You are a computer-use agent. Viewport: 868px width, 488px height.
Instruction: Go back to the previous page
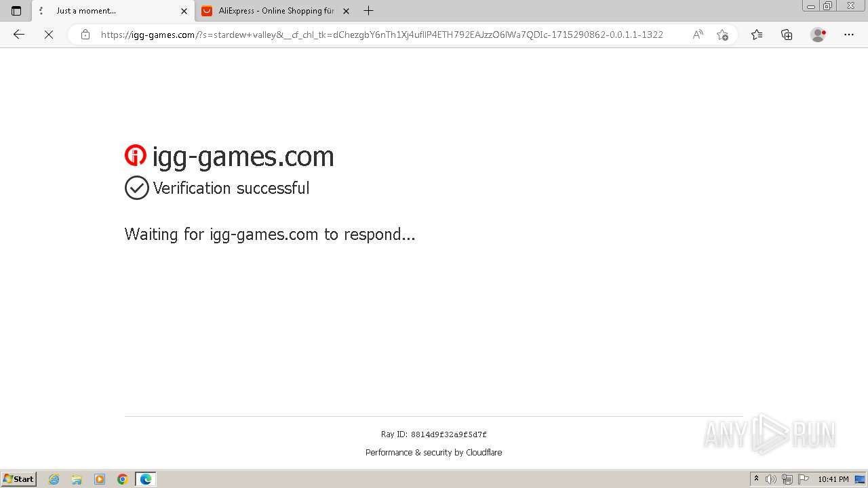click(x=19, y=35)
